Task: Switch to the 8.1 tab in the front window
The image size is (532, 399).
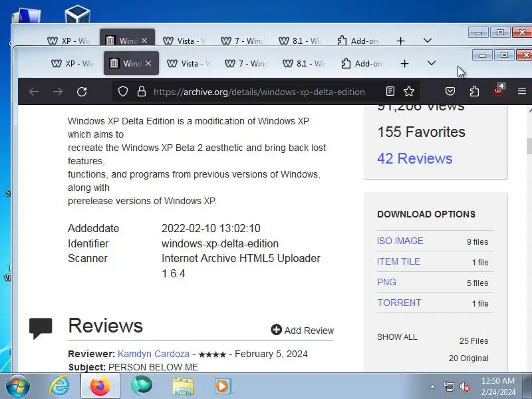Action: (305, 63)
